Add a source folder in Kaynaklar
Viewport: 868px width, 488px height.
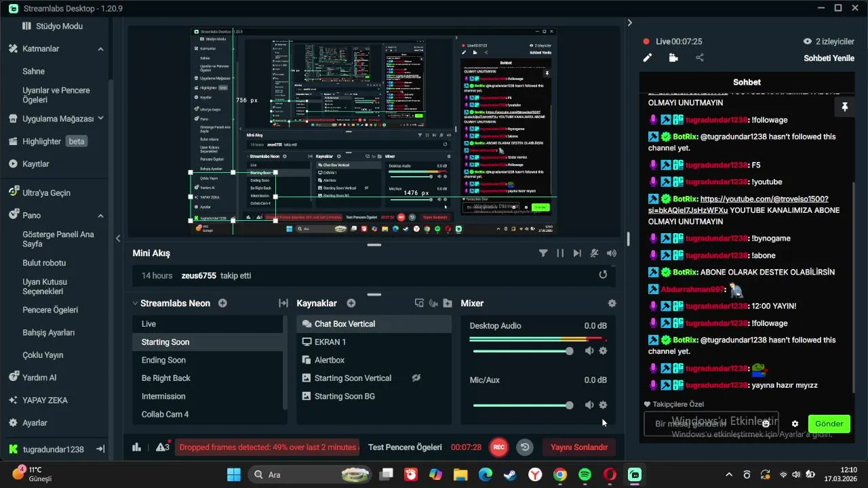448,303
